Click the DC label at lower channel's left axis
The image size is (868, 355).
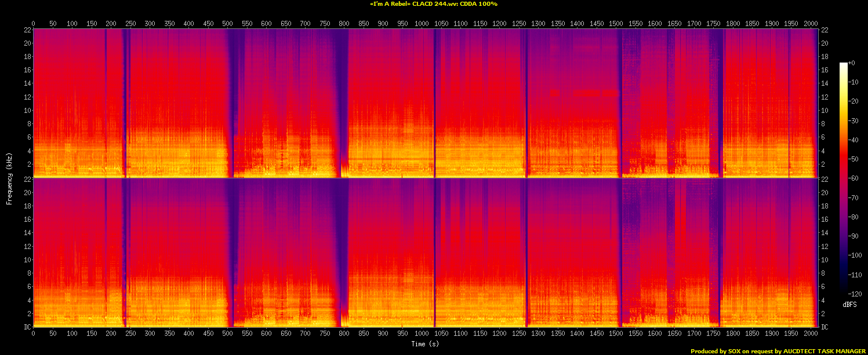coord(27,327)
